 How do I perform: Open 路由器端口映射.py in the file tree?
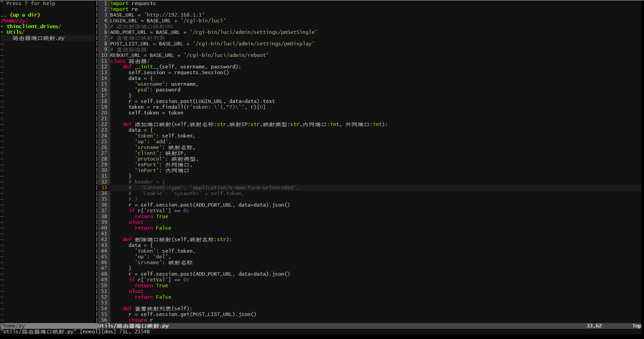tap(38, 38)
